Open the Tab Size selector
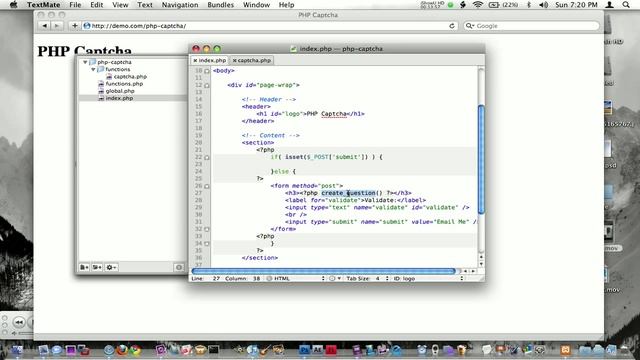640x360 pixels. pos(367,278)
